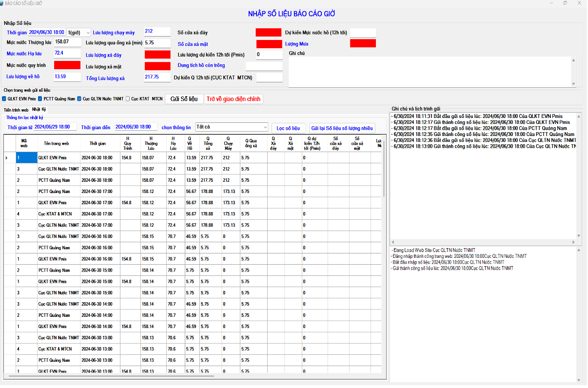Click the row pointer arrow beside first grid row
588x388 pixels.
click(6, 158)
